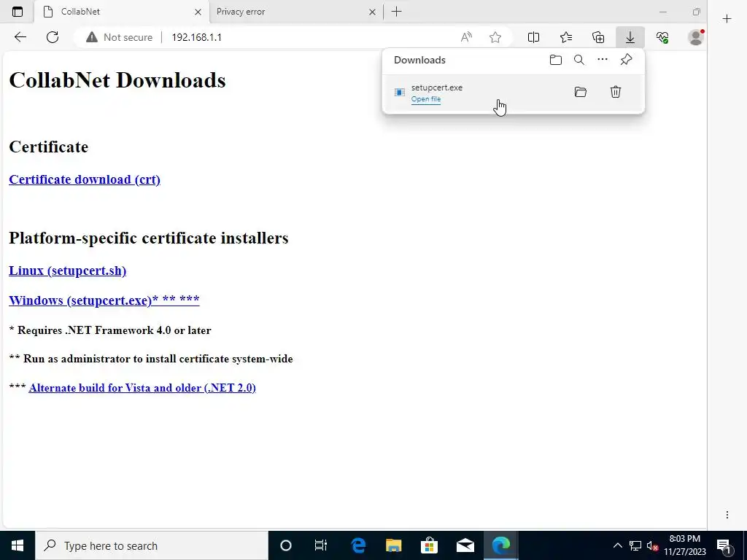Toggle Downloads toolbar button
The image size is (747, 560).
[x=630, y=37]
